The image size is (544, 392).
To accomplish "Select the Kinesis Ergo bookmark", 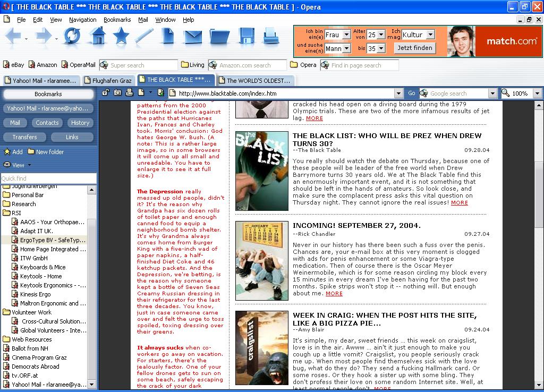I will pyautogui.click(x=36, y=294).
